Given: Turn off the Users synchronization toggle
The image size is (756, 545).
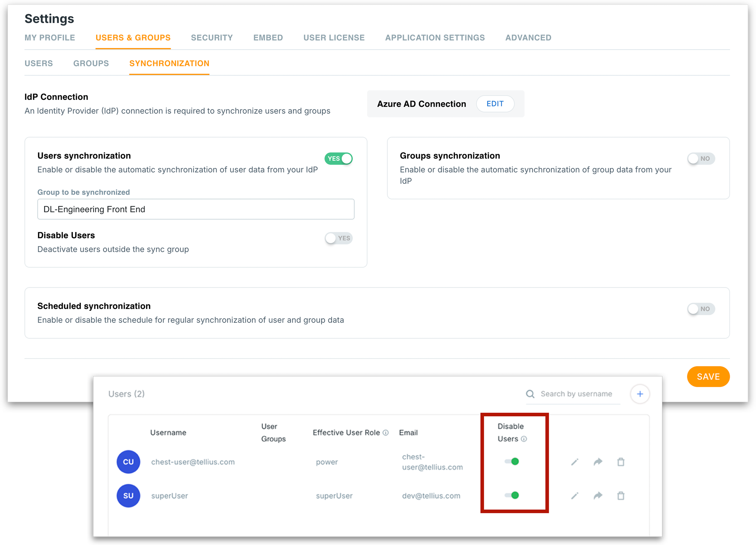Looking at the screenshot, I should pyautogui.click(x=339, y=159).
